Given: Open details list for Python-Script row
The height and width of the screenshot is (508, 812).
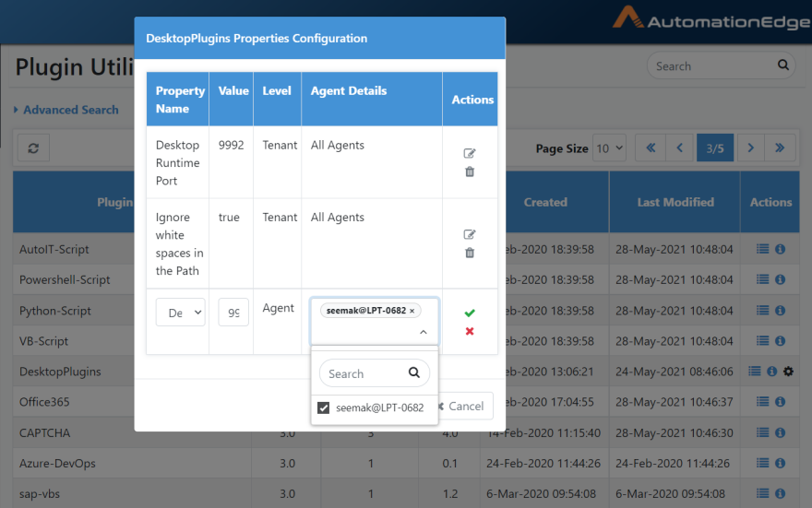Looking at the screenshot, I should [762, 310].
